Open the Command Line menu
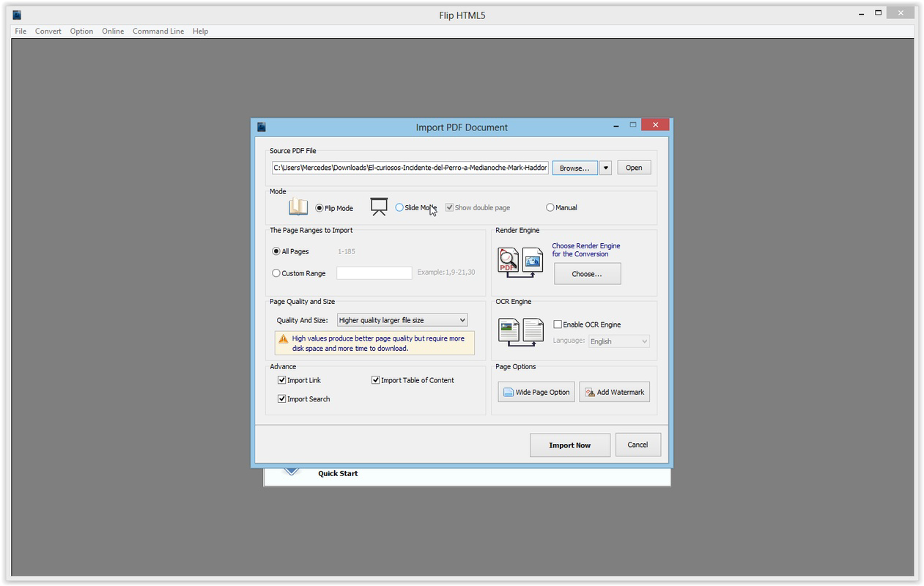The image size is (924, 586). tap(158, 31)
